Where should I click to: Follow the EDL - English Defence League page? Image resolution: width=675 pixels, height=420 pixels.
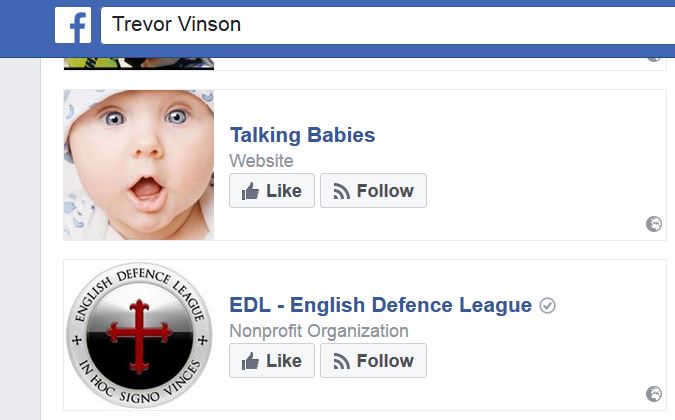coord(373,361)
